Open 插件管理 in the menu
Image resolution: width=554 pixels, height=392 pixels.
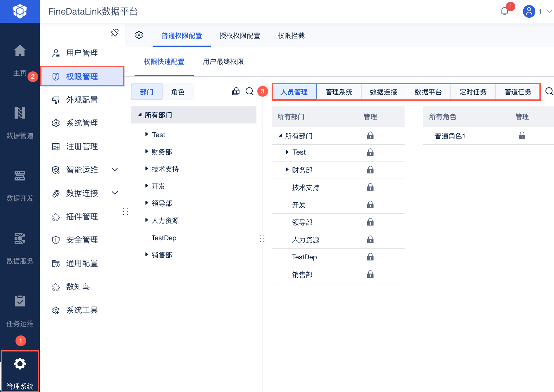pyautogui.click(x=82, y=217)
